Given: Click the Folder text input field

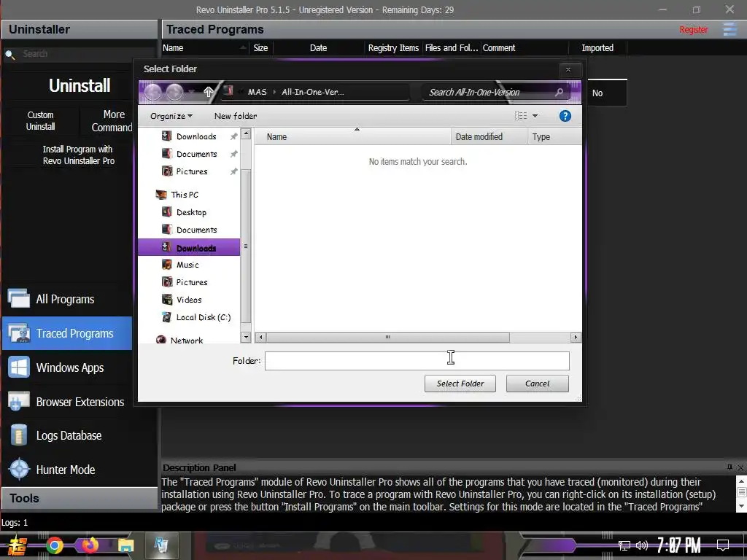Looking at the screenshot, I should click(x=417, y=360).
